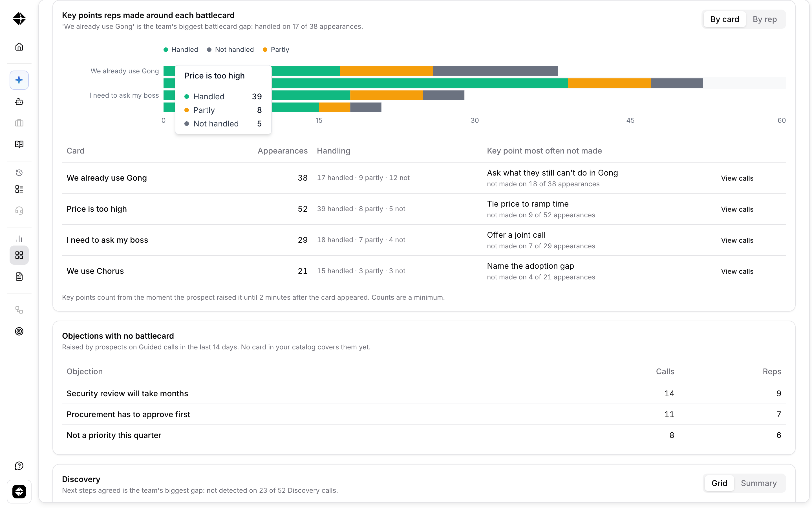Click 'Tie price to ramp time' text

click(x=528, y=204)
